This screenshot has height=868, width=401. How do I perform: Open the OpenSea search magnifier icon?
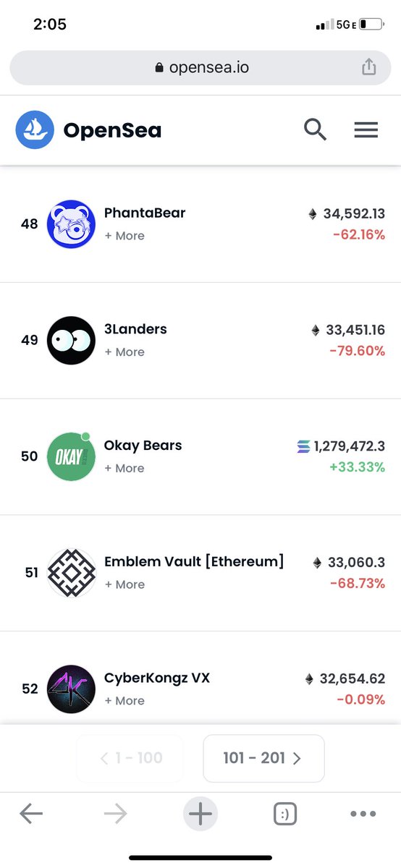315,130
